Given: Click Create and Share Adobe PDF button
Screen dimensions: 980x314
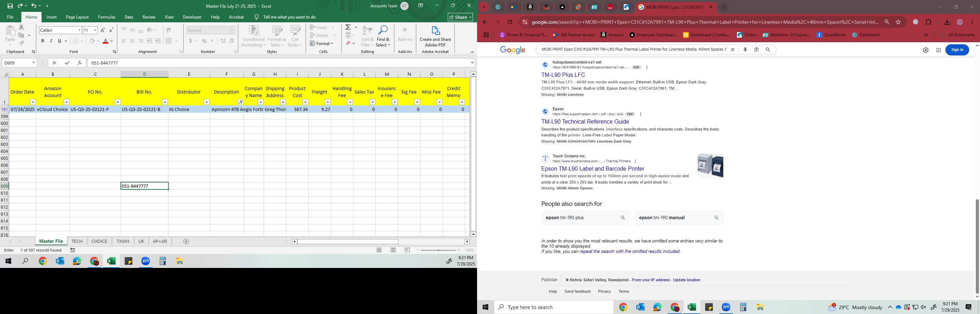Looking at the screenshot, I should pos(435,37).
